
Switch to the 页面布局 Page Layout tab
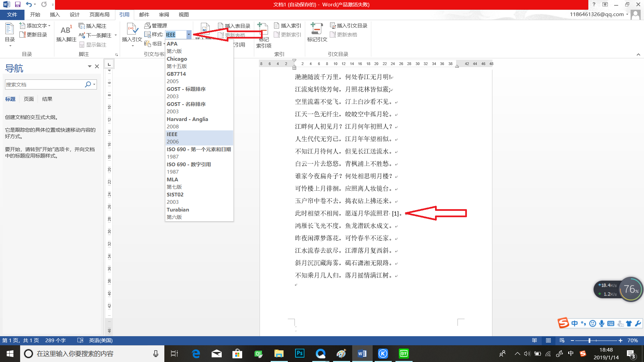[x=99, y=15]
